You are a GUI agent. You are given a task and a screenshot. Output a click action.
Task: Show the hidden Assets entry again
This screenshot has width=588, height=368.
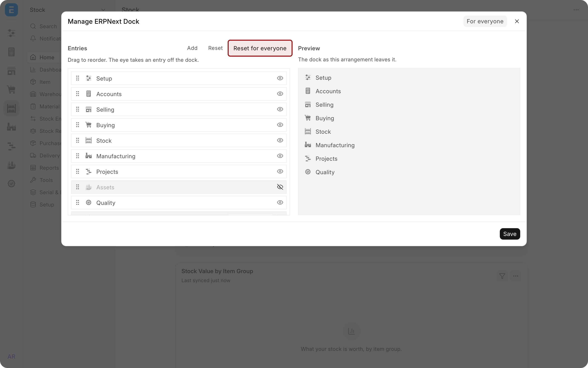click(280, 187)
